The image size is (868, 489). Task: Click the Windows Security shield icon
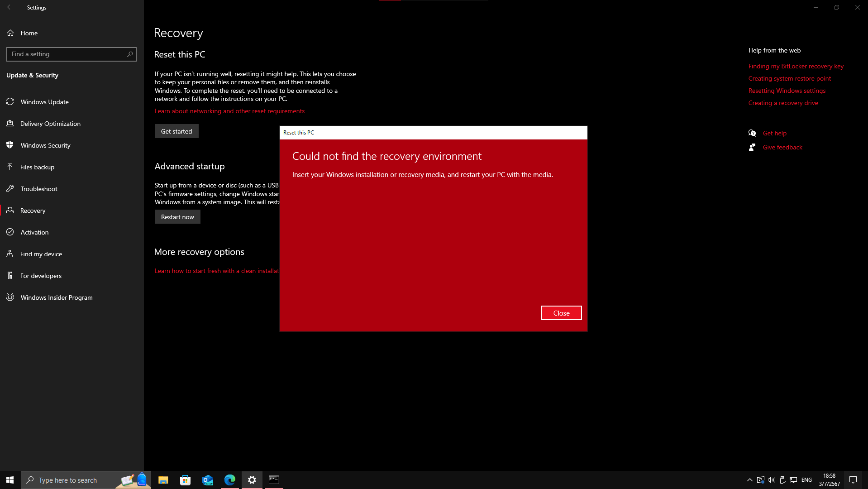point(10,145)
